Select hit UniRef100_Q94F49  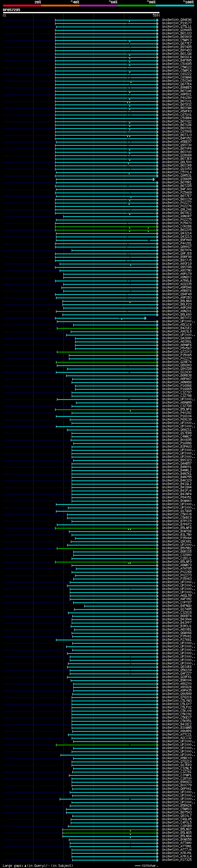177,294
